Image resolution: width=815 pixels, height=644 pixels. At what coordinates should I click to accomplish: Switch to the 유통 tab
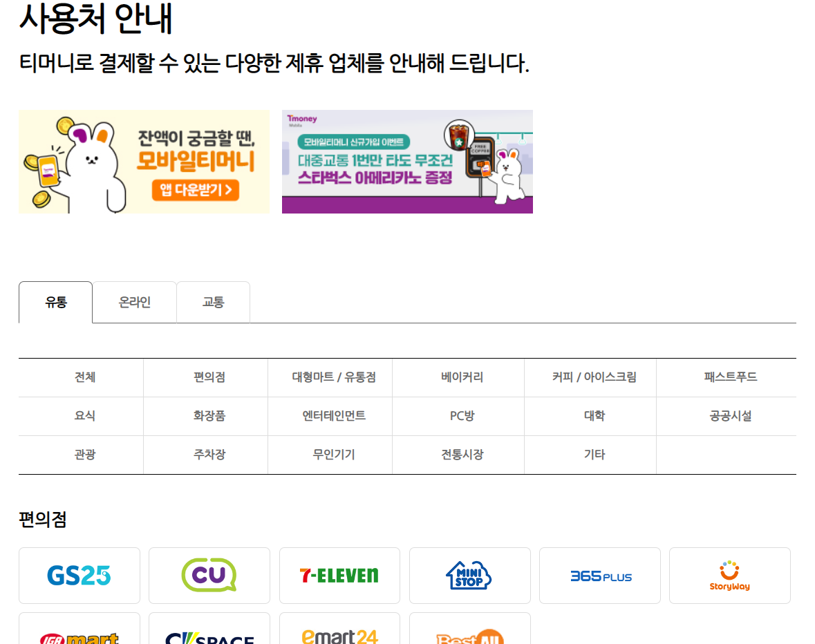click(x=55, y=302)
